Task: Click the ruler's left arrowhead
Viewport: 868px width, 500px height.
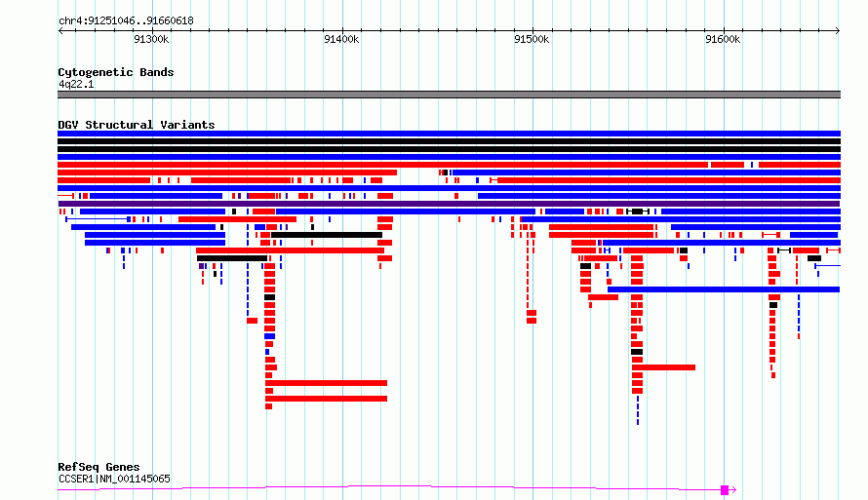Action: point(60,31)
